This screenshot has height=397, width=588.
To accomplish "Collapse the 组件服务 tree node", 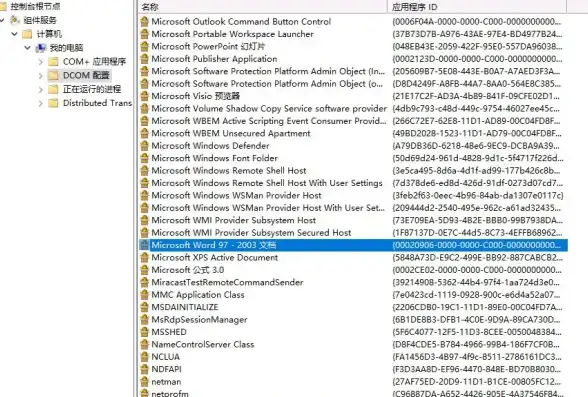I will click(2, 20).
